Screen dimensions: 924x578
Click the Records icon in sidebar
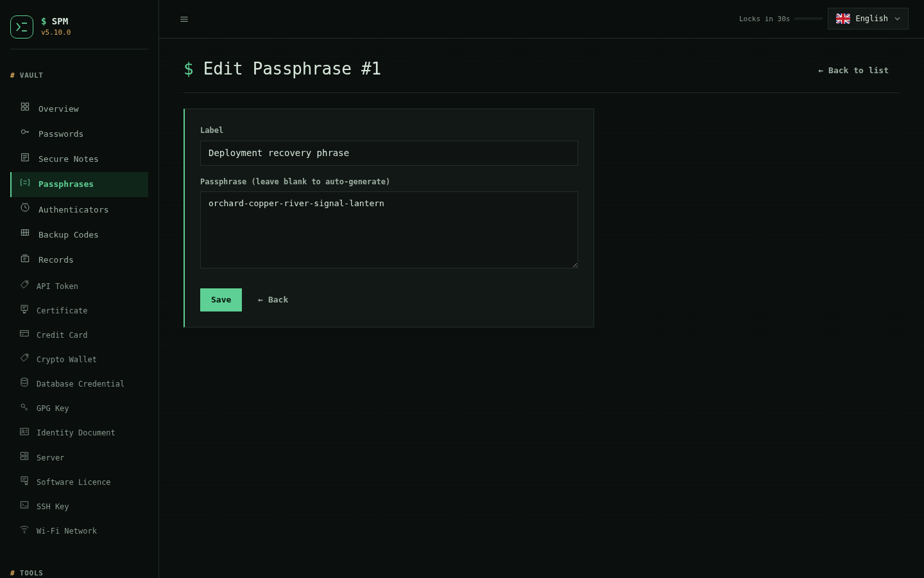[25, 258]
